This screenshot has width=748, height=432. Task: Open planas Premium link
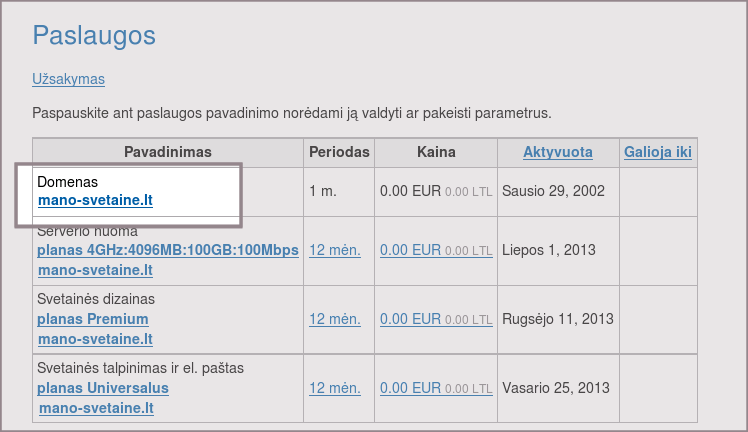93,319
